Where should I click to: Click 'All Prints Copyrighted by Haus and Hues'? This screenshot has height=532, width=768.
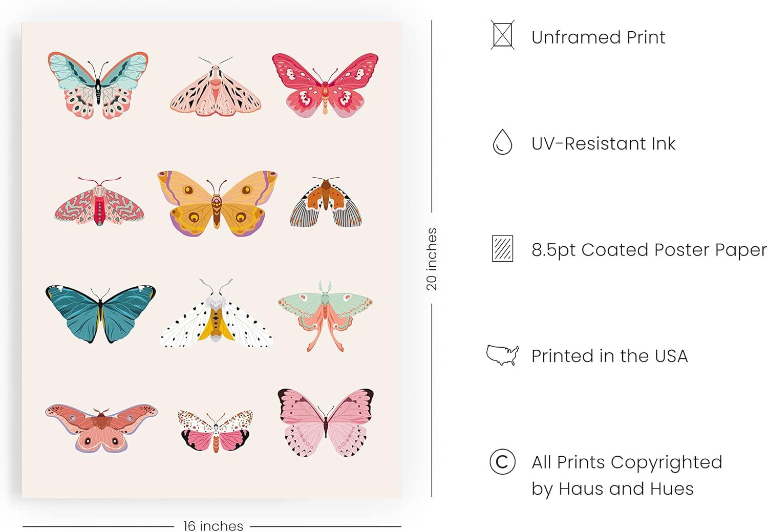pyautogui.click(x=627, y=475)
